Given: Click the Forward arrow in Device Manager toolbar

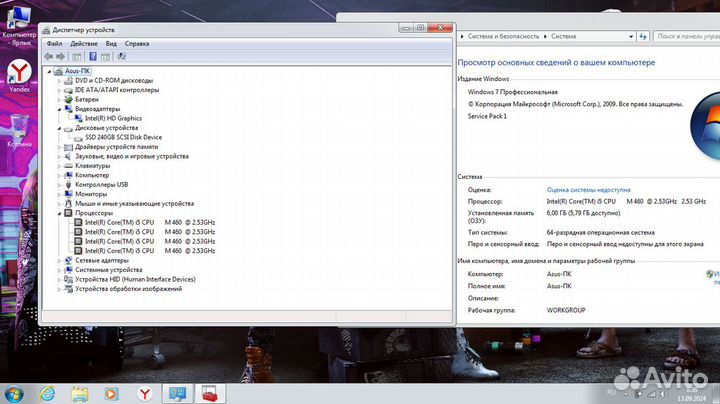Looking at the screenshot, I should point(61,56).
